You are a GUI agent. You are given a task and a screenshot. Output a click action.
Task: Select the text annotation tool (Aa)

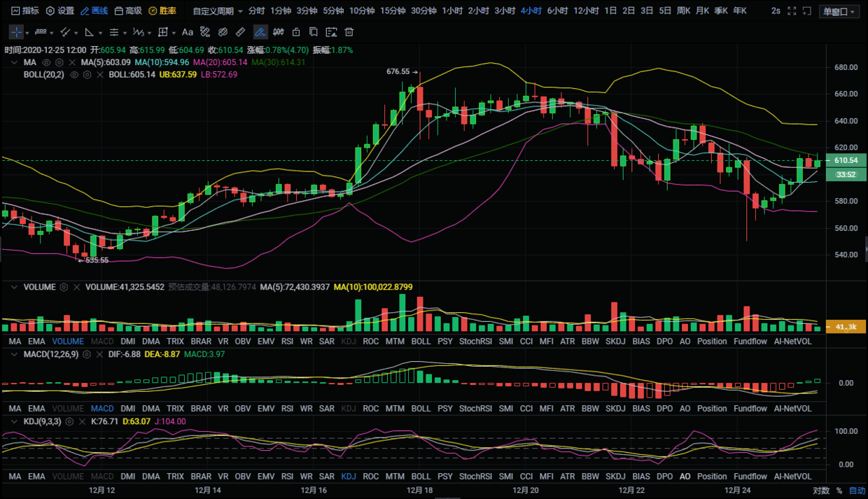pyautogui.click(x=188, y=32)
